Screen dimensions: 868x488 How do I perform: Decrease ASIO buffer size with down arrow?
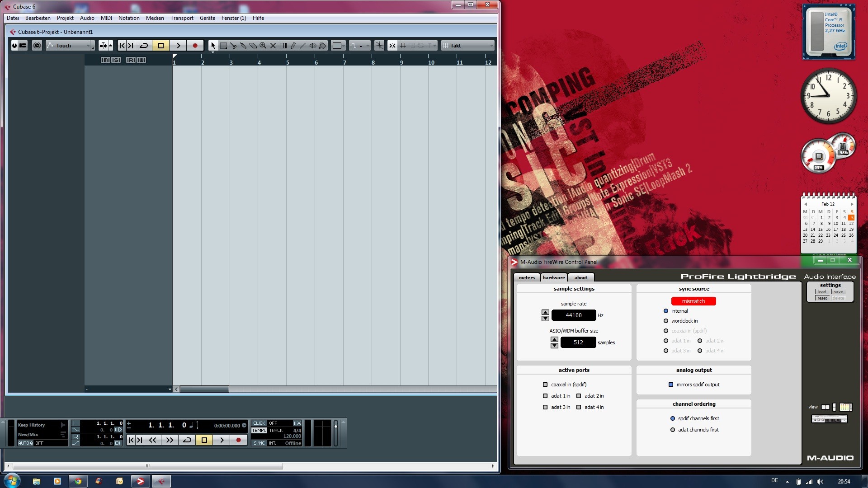(554, 346)
